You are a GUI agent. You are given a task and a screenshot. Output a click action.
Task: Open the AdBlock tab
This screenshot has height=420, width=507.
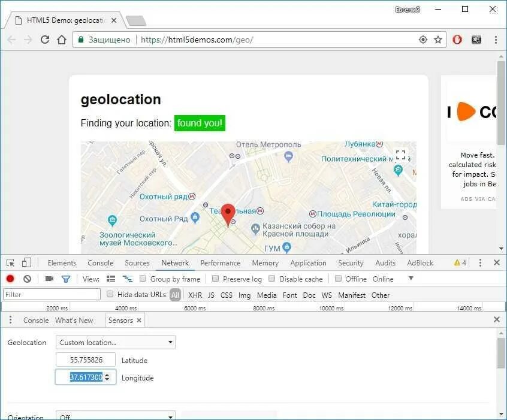(420, 263)
